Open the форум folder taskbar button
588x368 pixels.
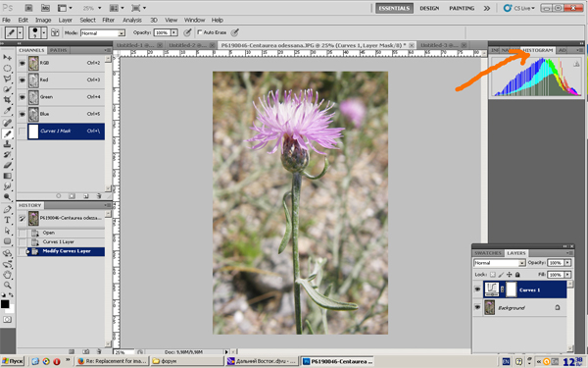click(186, 361)
